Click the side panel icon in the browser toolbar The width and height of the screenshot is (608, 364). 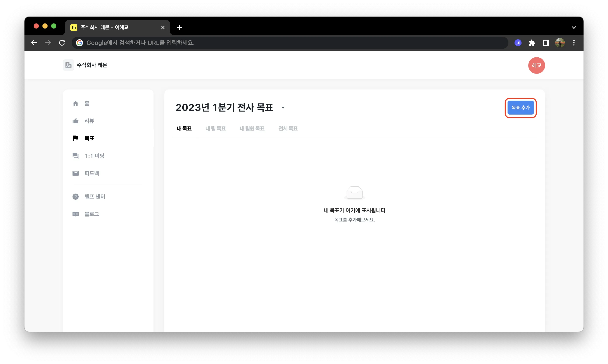(x=546, y=43)
